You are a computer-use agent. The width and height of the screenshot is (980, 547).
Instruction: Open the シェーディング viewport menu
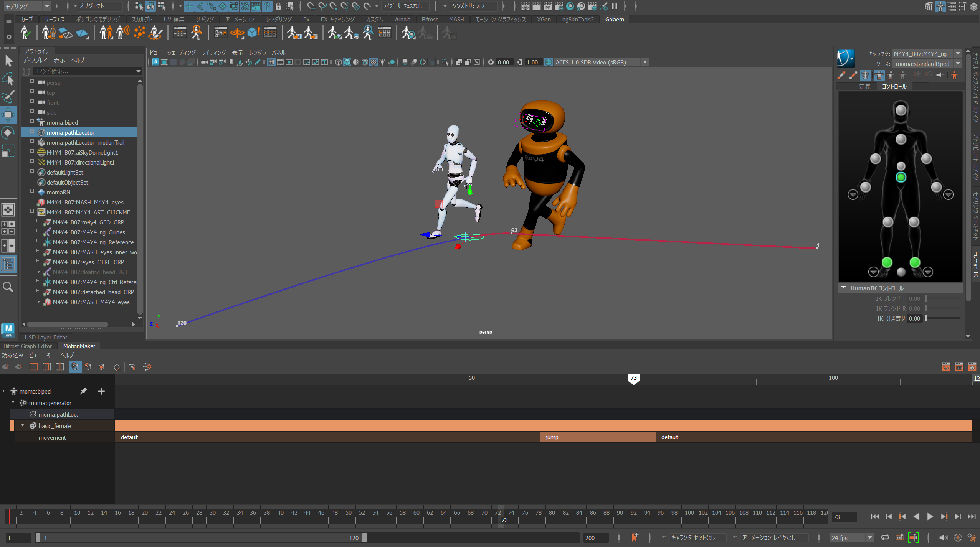coord(181,53)
